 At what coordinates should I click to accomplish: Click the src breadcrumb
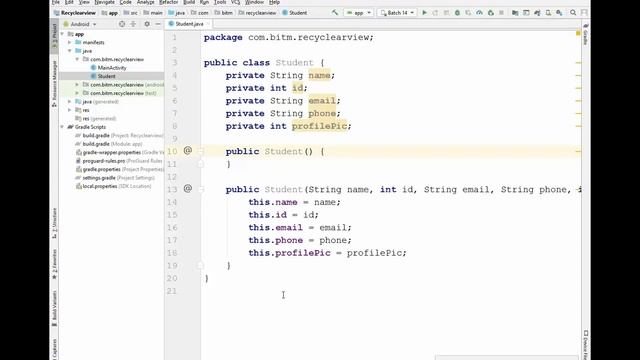131,13
